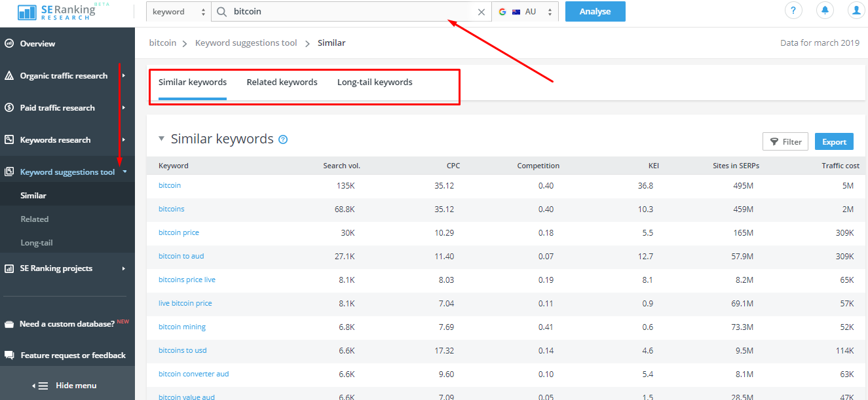Open the user profile icon
Screen dimensions: 868x400
pos(856,10)
